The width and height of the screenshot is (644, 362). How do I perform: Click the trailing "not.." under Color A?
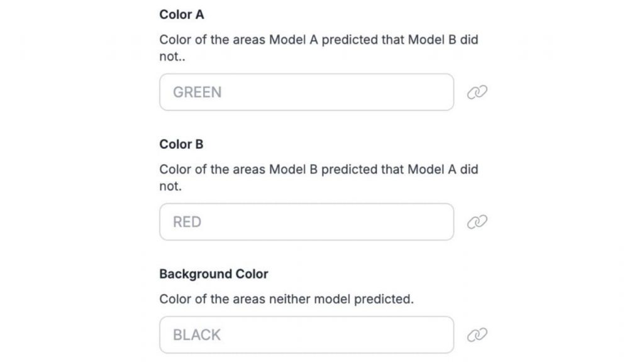172,57
